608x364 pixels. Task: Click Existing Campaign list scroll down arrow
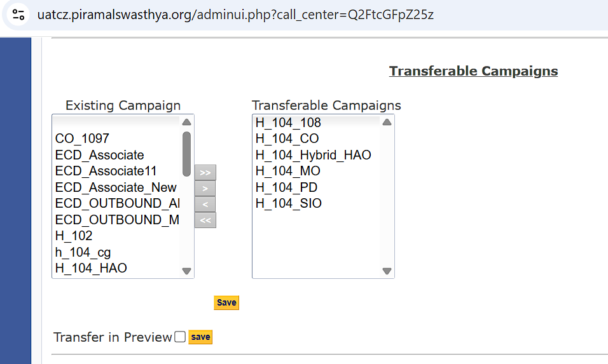point(186,271)
